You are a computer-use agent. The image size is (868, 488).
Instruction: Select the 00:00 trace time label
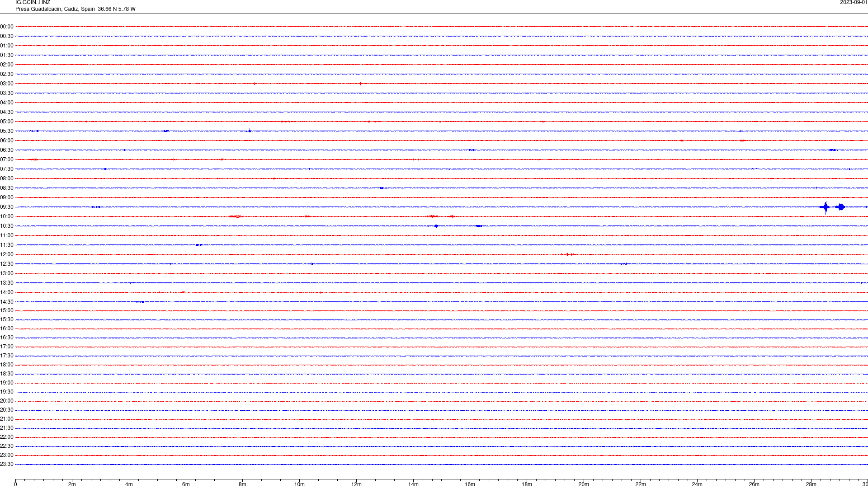(x=7, y=27)
